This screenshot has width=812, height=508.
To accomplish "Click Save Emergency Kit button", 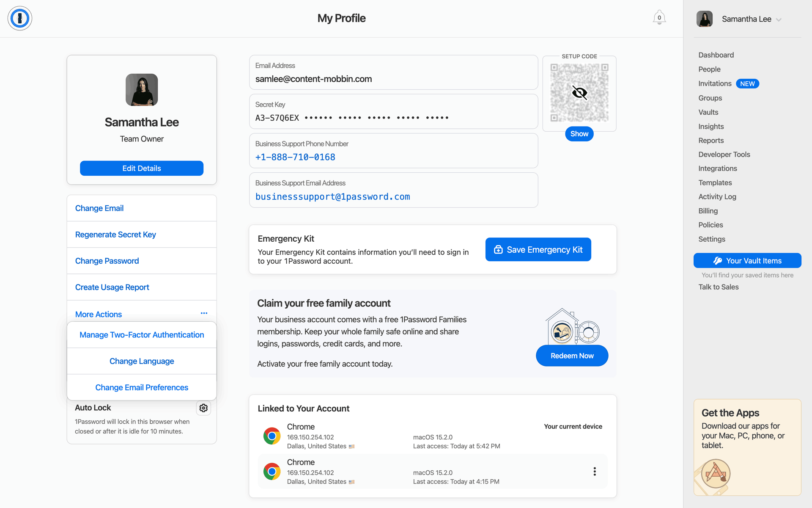I will (x=538, y=249).
